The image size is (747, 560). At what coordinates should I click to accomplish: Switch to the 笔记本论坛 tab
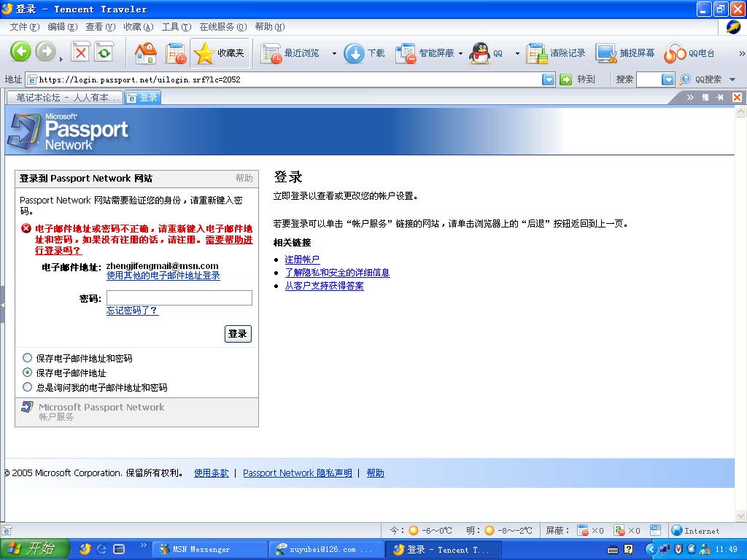pos(65,98)
